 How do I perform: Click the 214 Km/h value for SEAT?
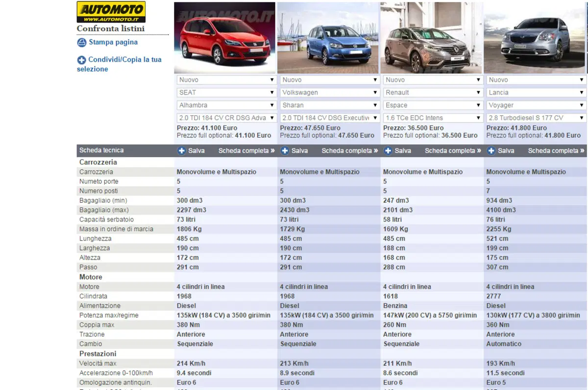pos(191,364)
